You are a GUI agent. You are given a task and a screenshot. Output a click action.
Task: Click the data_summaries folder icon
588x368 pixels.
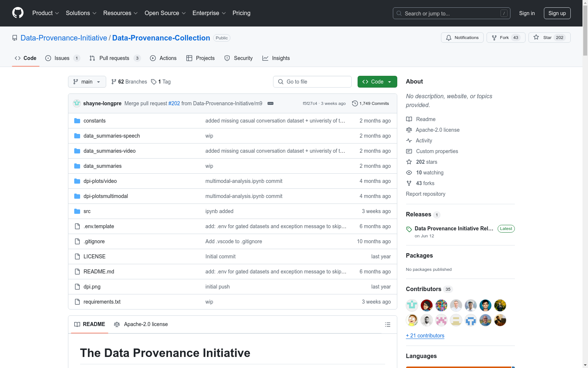tap(77, 166)
